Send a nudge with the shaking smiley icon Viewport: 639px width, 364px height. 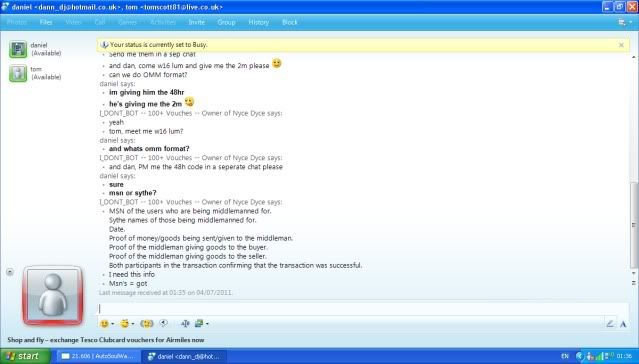click(x=147, y=324)
